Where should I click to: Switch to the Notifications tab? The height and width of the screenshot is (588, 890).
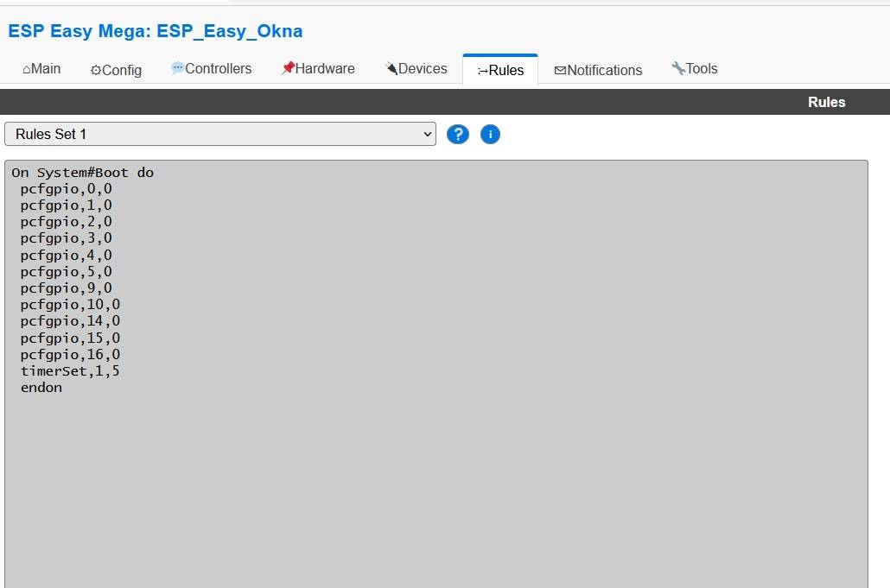click(x=598, y=70)
